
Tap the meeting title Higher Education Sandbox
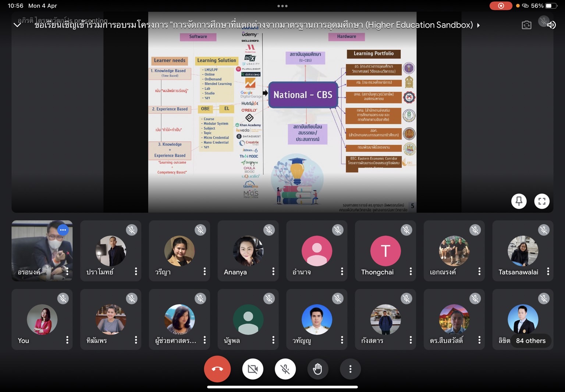pos(254,25)
